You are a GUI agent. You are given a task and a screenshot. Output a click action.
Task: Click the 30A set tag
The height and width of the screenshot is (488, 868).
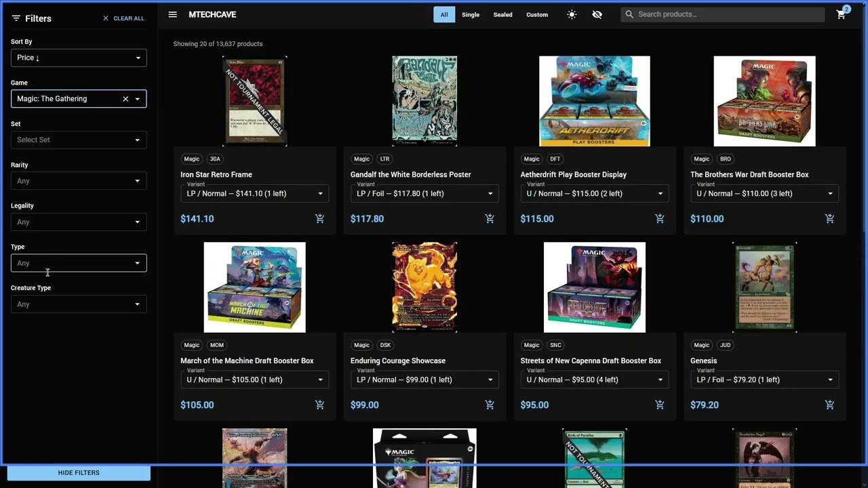click(215, 159)
